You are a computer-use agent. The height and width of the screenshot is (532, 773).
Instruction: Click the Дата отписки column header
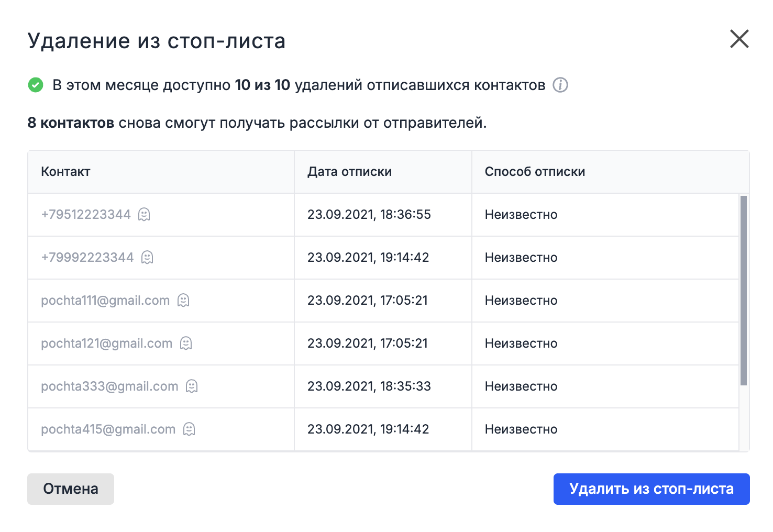tap(349, 172)
